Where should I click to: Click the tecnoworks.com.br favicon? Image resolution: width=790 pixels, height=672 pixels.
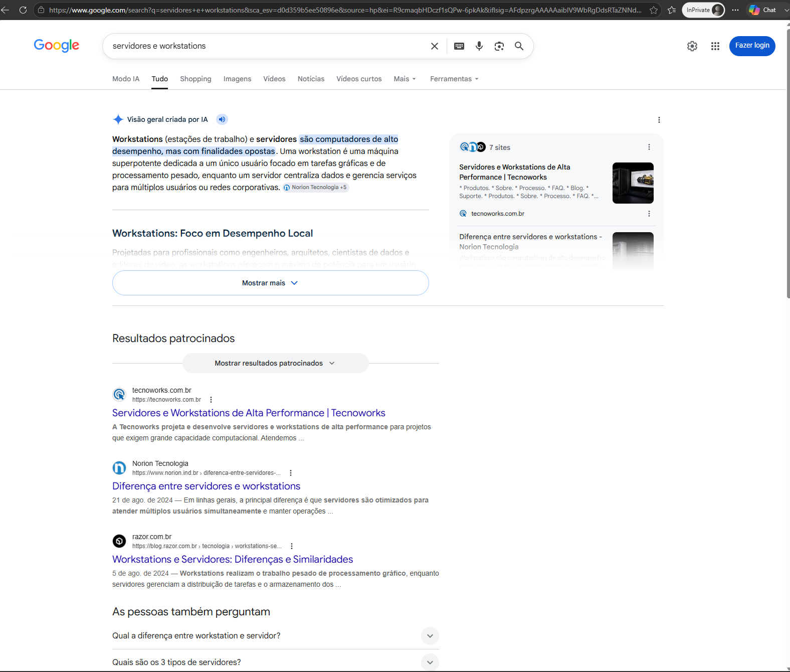point(119,395)
